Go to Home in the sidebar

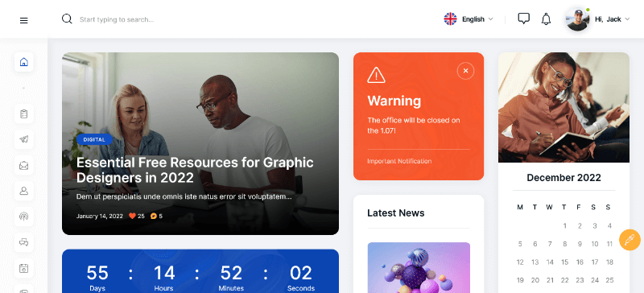tap(24, 62)
